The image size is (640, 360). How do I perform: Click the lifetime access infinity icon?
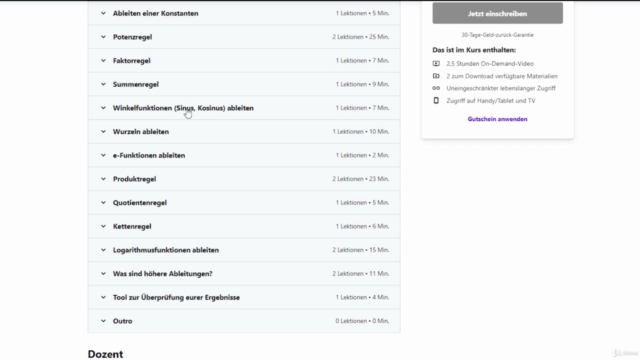(436, 88)
